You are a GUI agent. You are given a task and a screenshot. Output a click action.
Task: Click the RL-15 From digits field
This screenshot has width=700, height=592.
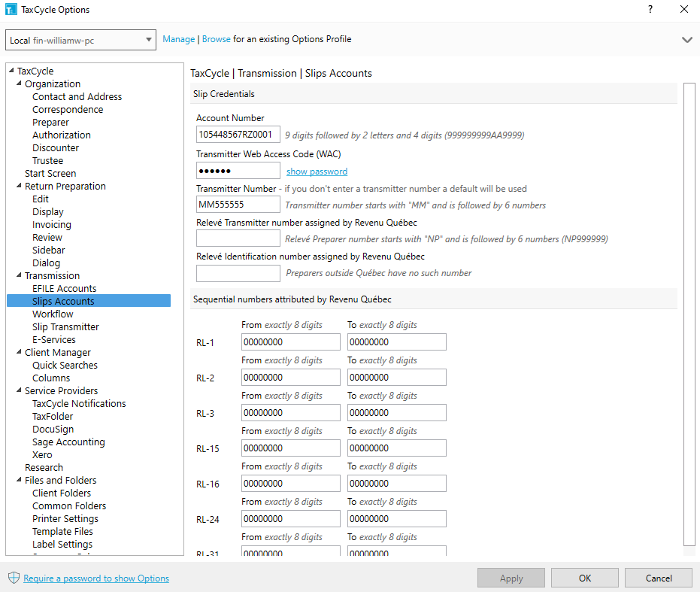[291, 448]
